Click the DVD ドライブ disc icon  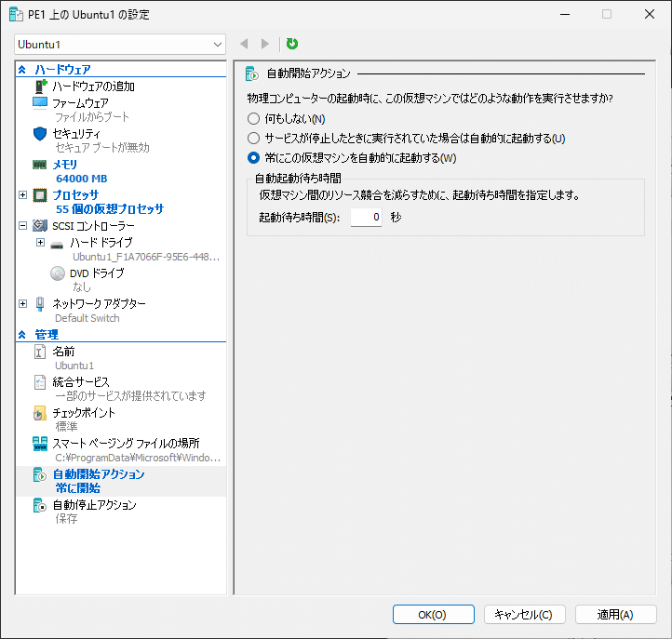[58, 273]
